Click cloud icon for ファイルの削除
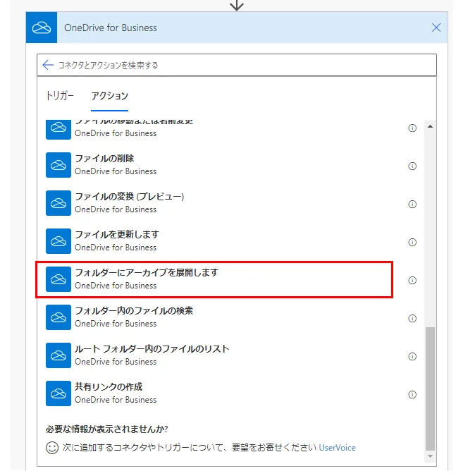Viewport: 456px width, 476px height. point(58,165)
